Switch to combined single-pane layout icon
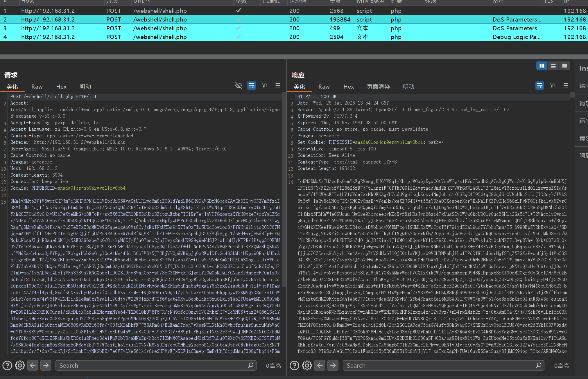Viewport: 588px width, 379px height. coord(564,66)
